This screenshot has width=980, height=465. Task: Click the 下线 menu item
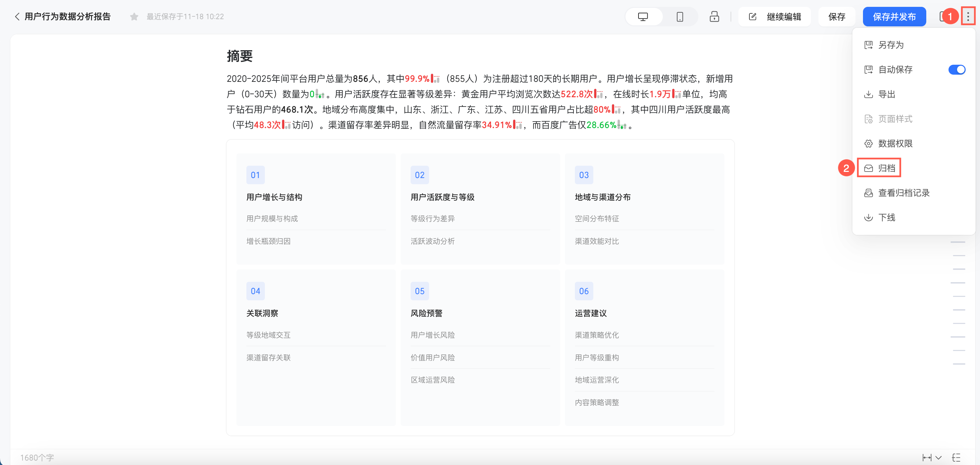click(886, 217)
